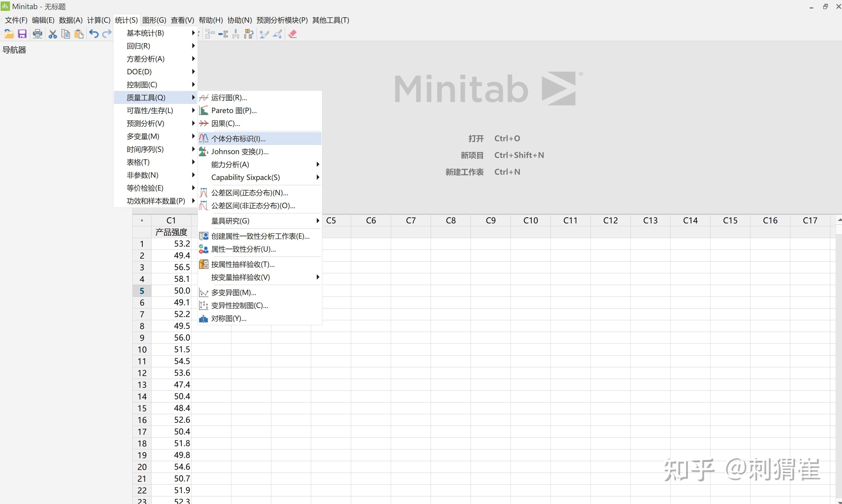Open 公差区间(非正态分布)(O) item
The height and width of the screenshot is (504, 842).
click(x=260, y=206)
